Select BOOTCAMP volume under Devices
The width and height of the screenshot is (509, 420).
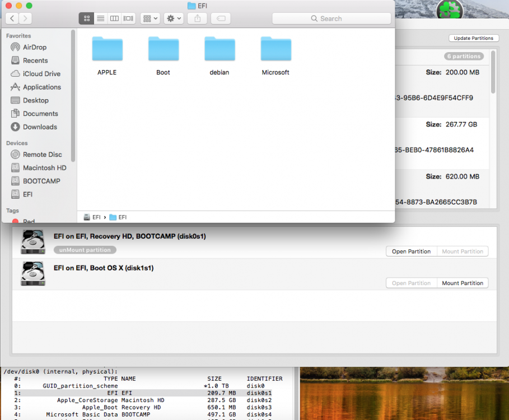click(x=41, y=181)
